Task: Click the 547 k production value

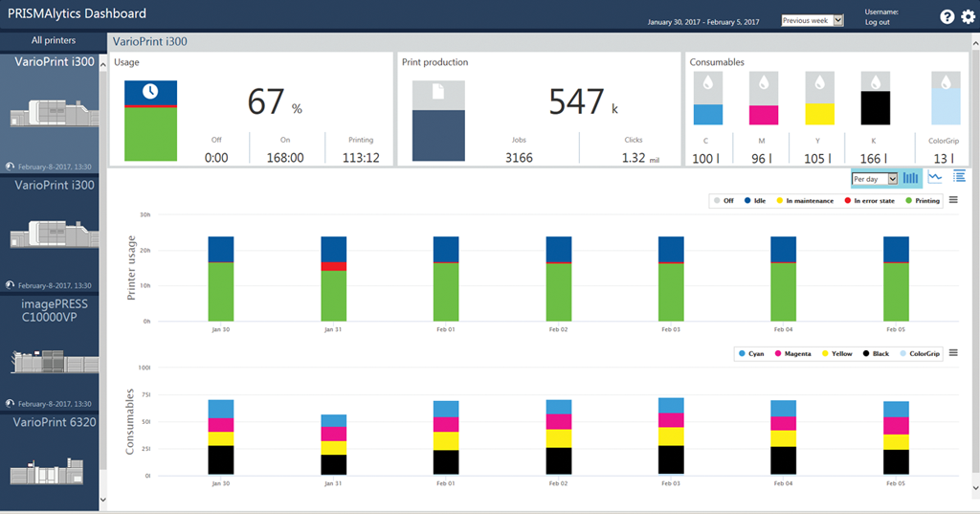Action: (583, 101)
